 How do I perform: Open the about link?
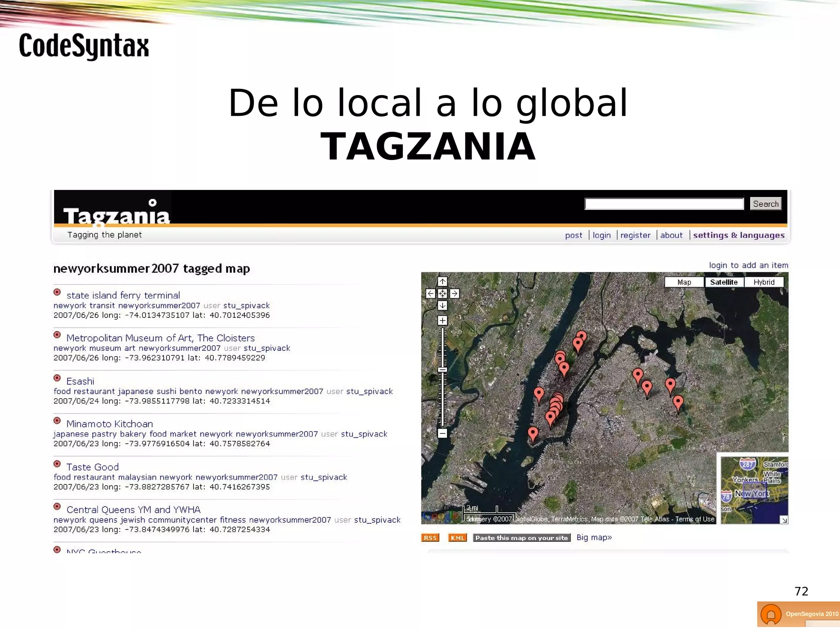pyautogui.click(x=671, y=235)
